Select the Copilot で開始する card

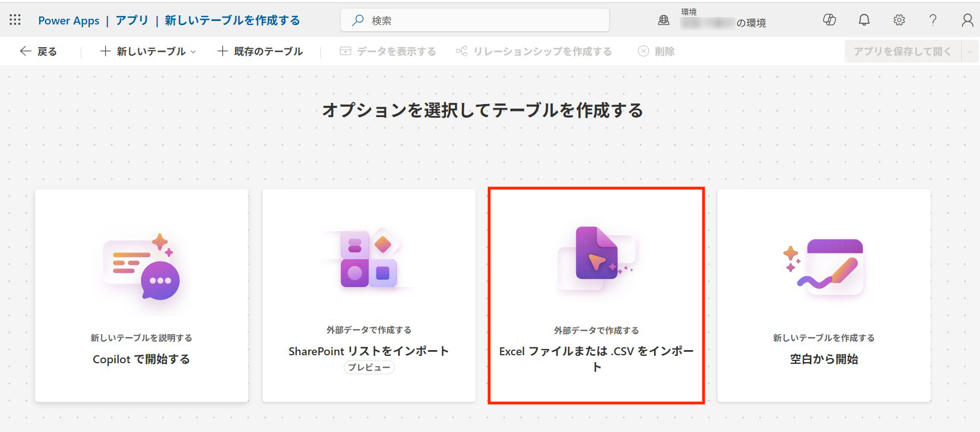pos(142,296)
